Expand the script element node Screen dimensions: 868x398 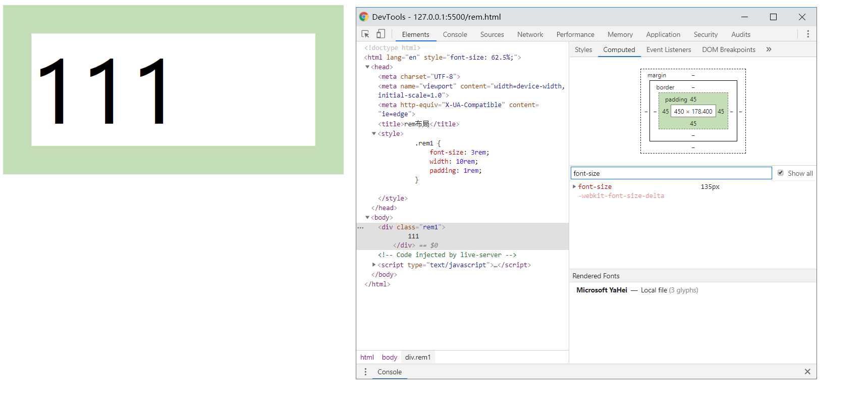(373, 265)
